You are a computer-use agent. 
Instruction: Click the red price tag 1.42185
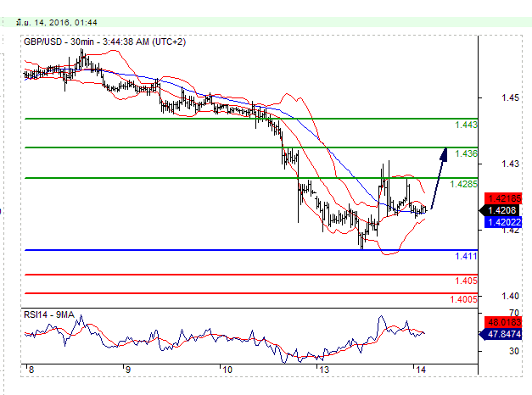point(503,198)
